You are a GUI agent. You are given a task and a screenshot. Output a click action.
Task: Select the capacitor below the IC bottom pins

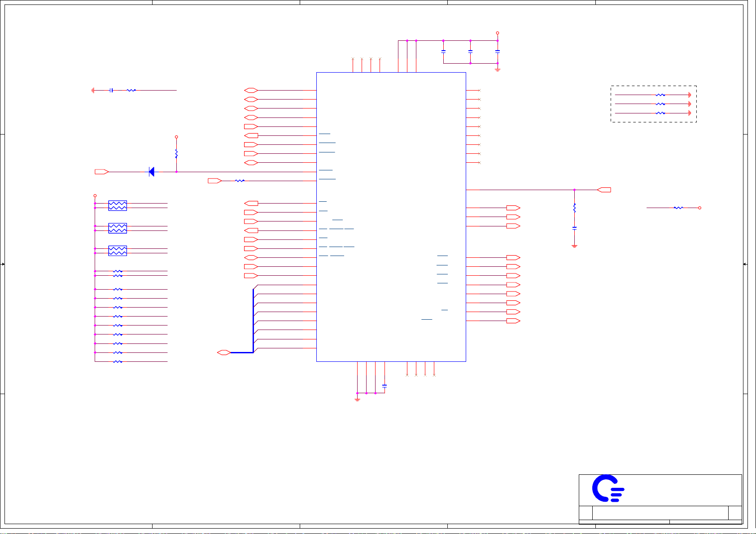point(385,386)
